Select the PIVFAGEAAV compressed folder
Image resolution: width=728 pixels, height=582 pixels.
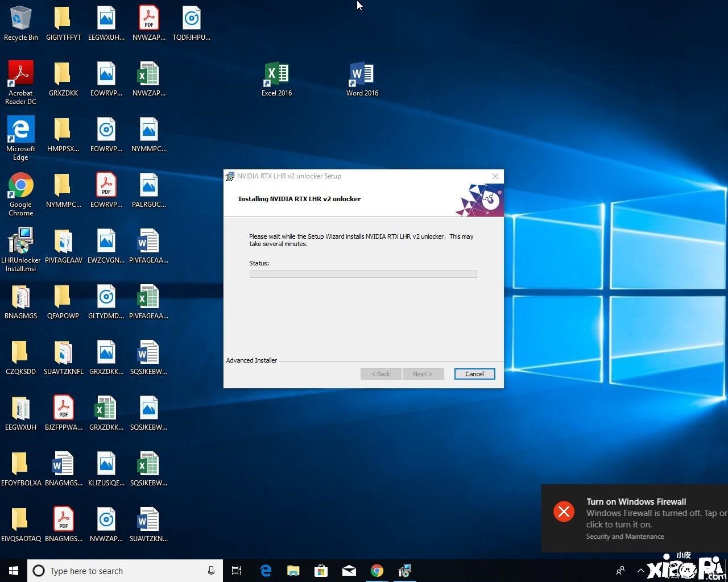pyautogui.click(x=64, y=246)
